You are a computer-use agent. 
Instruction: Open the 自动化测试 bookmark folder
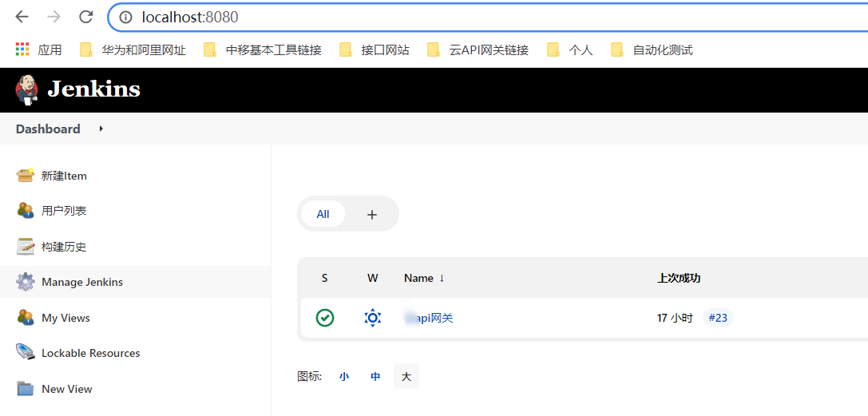pyautogui.click(x=652, y=50)
